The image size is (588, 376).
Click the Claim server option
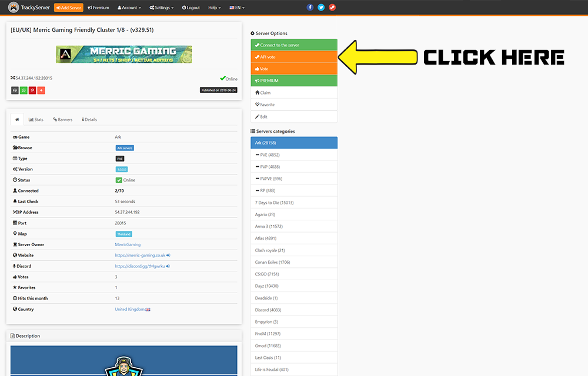pos(294,92)
